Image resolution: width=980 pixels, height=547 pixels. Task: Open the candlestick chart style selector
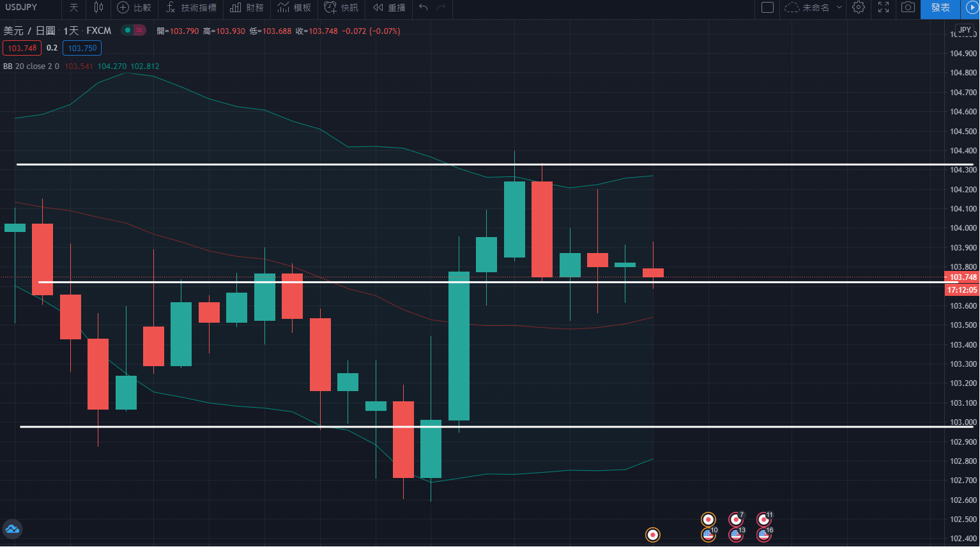pos(98,8)
